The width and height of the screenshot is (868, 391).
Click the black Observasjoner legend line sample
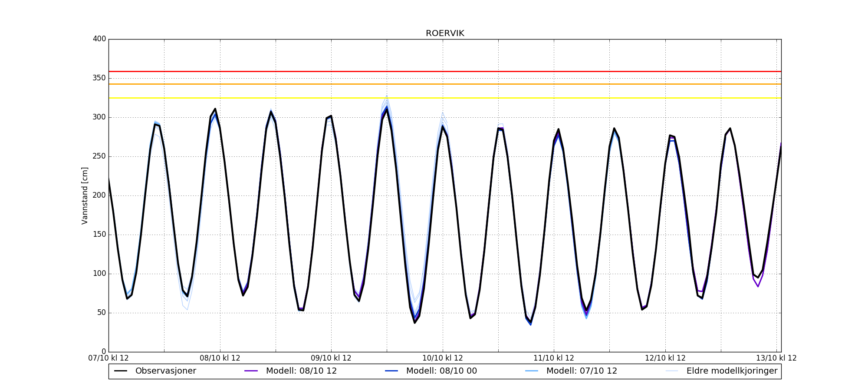pos(121,371)
